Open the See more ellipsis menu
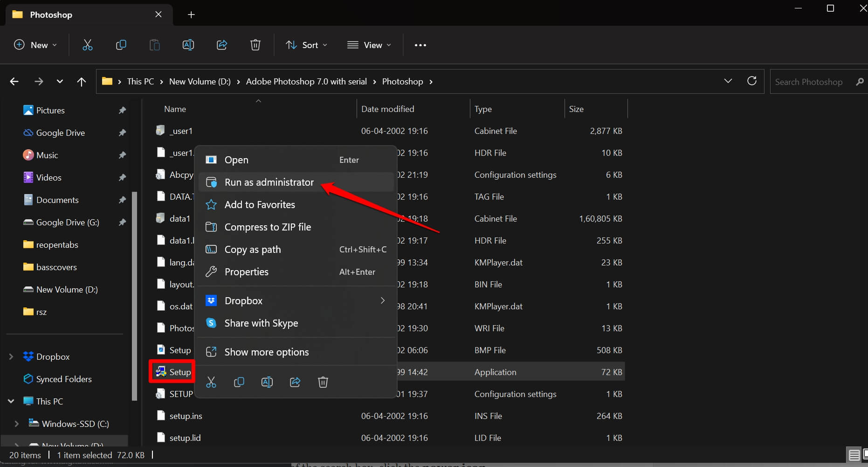 coord(420,45)
